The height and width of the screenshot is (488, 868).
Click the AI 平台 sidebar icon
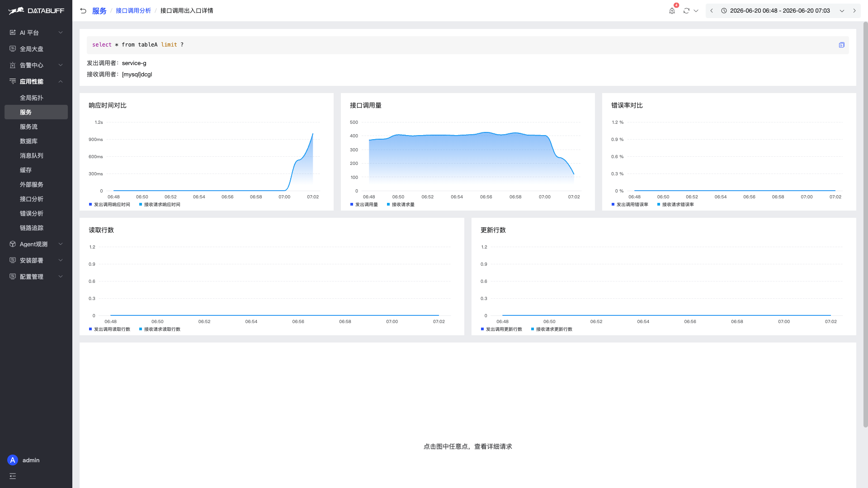tap(13, 33)
